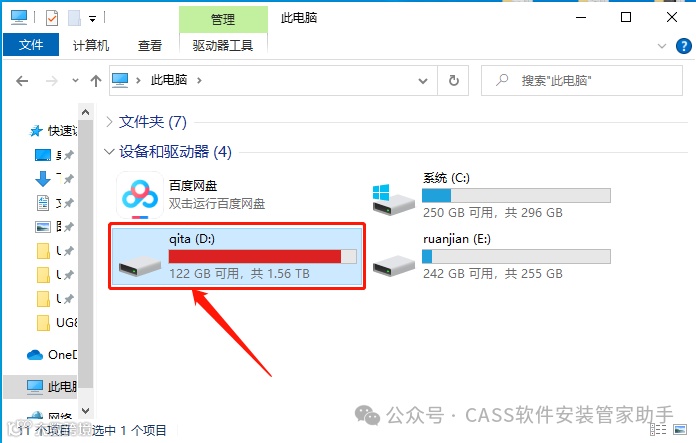Open the quick access toolbar customize dropdown
The height and width of the screenshot is (443, 696).
click(x=92, y=19)
